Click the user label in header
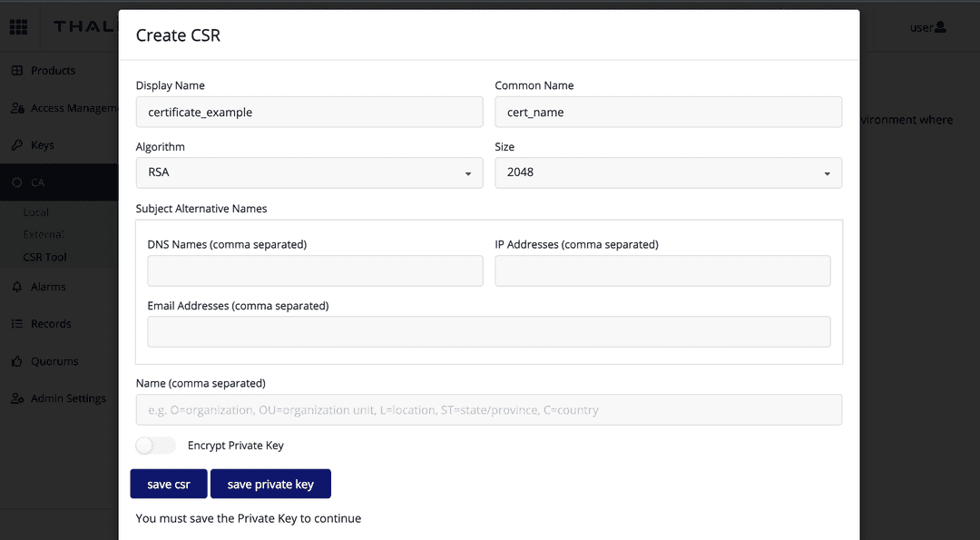Viewport: 980px width, 540px height. coord(921,27)
